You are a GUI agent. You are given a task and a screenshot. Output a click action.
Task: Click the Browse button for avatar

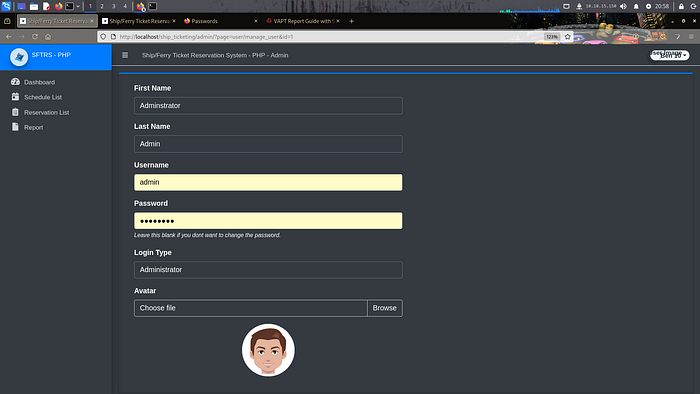(x=384, y=308)
